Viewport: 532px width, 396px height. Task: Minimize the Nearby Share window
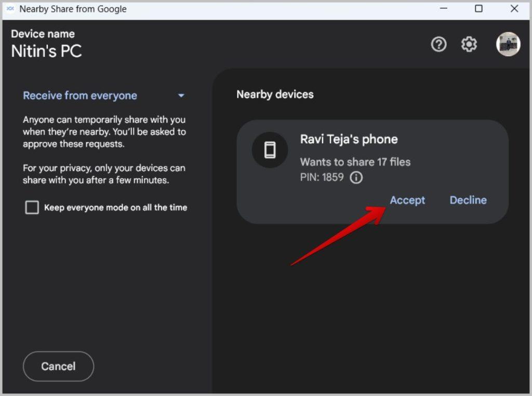point(444,8)
